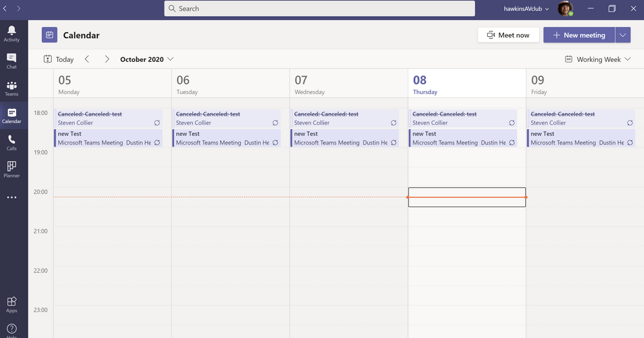This screenshot has height=338, width=644.
Task: Click the recurrence icon on Tuesday's new Test
Action: (275, 143)
